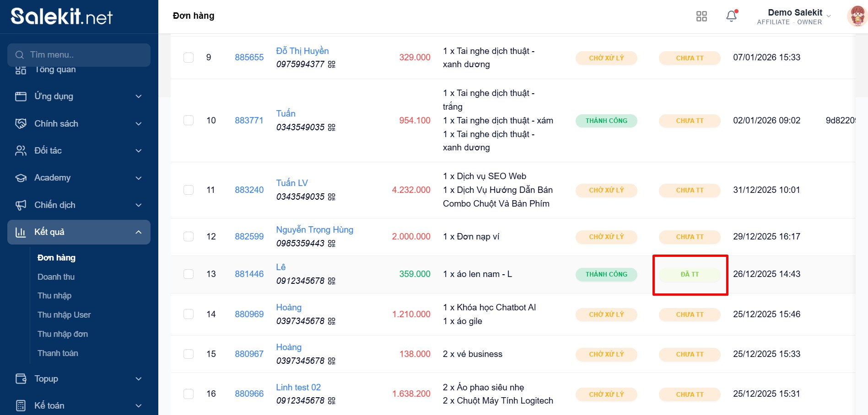Open the Demo Salekit account dropdown
This screenshot has width=868, height=415.
795,16
